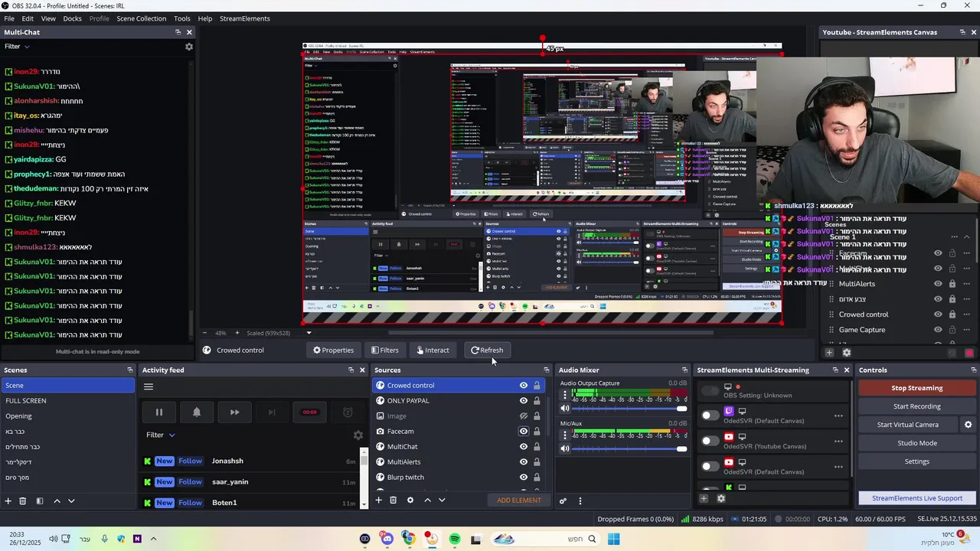
Task: Open Properties for the selected source
Action: [x=333, y=350]
